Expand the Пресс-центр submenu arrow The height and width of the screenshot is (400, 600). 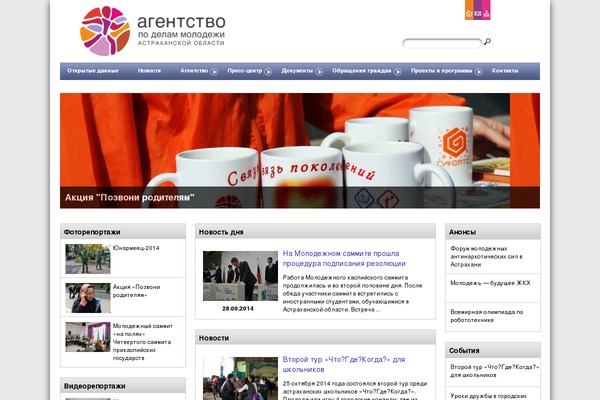pos(268,72)
